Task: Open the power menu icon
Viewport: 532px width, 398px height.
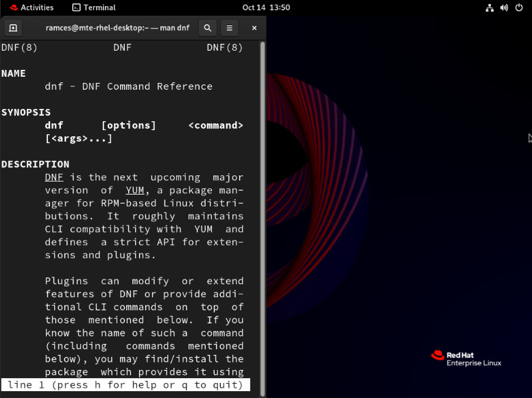Action: coord(519,8)
